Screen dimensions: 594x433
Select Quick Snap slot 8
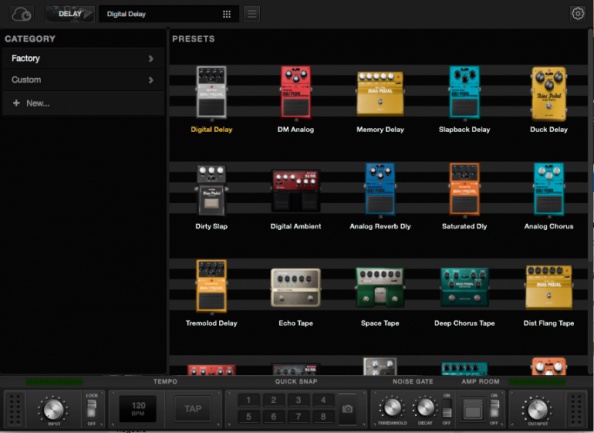[x=323, y=417]
